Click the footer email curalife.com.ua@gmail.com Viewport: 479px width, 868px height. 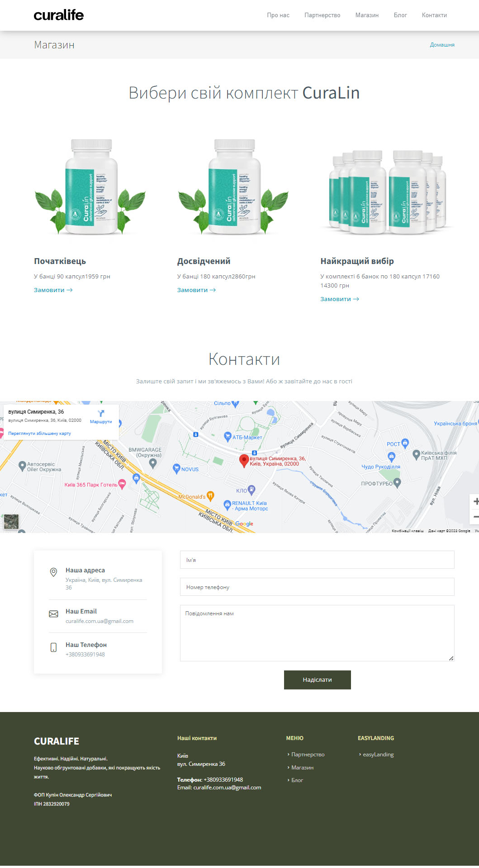227,788
